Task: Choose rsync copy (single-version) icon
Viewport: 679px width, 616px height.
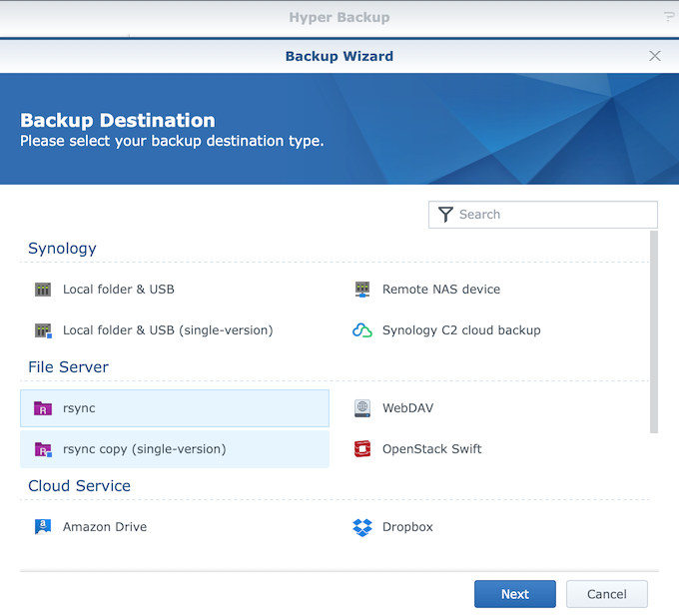Action: click(x=43, y=449)
